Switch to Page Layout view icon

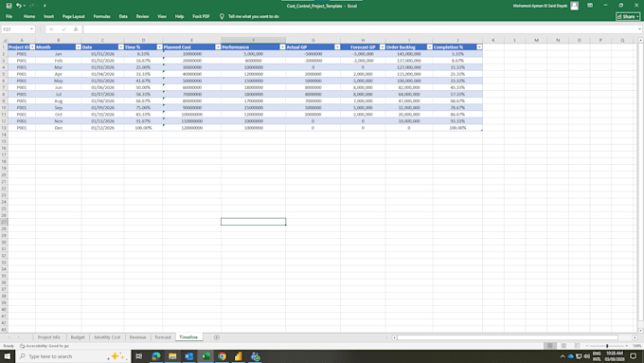[x=563, y=346]
